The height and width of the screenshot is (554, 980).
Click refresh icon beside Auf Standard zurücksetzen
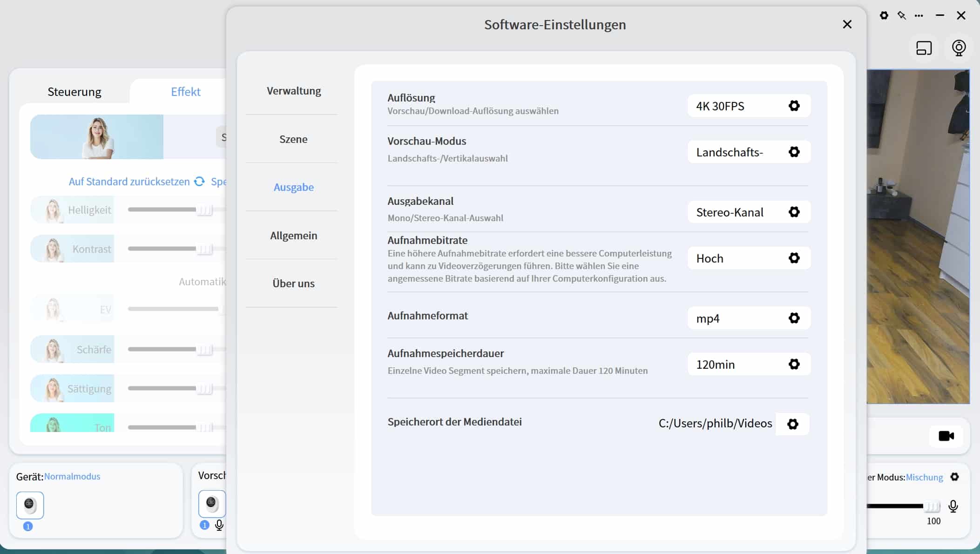click(199, 182)
